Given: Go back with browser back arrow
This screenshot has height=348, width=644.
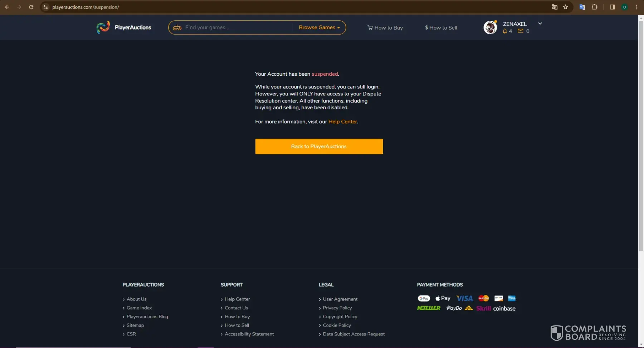Looking at the screenshot, I should [x=7, y=7].
